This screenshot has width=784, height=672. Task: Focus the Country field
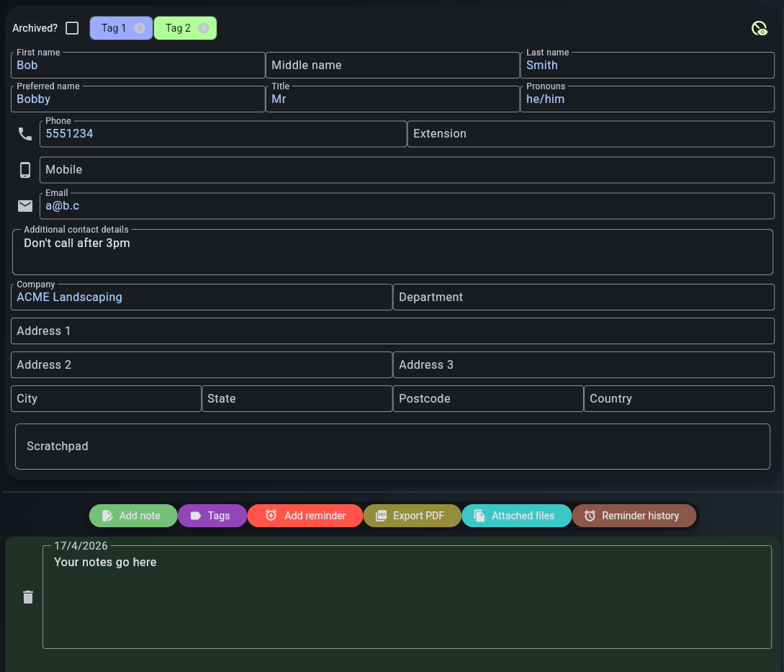coord(679,399)
